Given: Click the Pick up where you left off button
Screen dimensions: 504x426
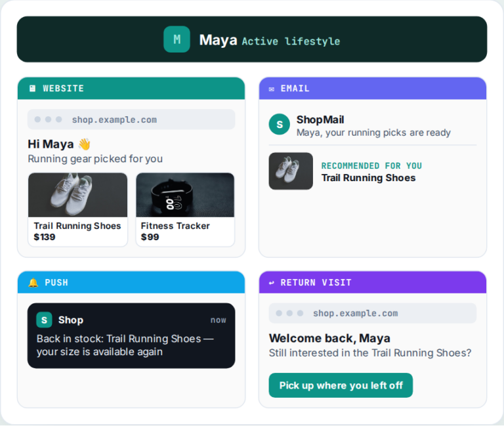Looking at the screenshot, I should point(341,385).
